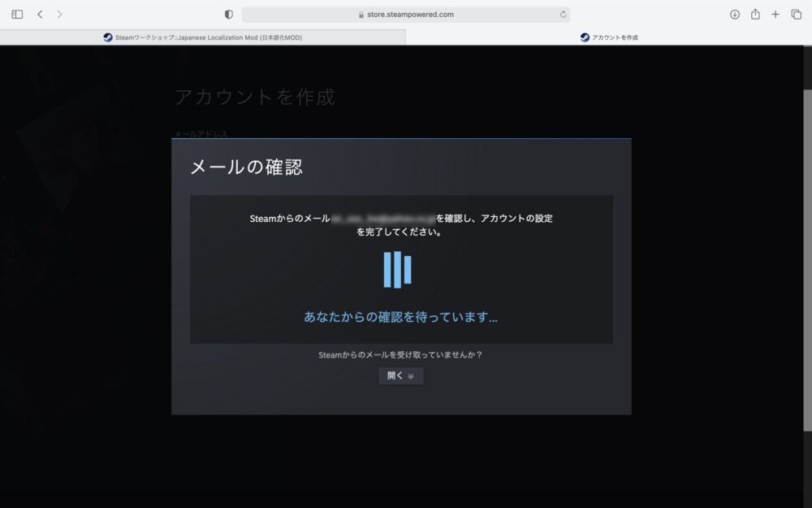812x508 pixels.
Task: Click the あなたからの確認を待っています text
Action: (x=401, y=317)
